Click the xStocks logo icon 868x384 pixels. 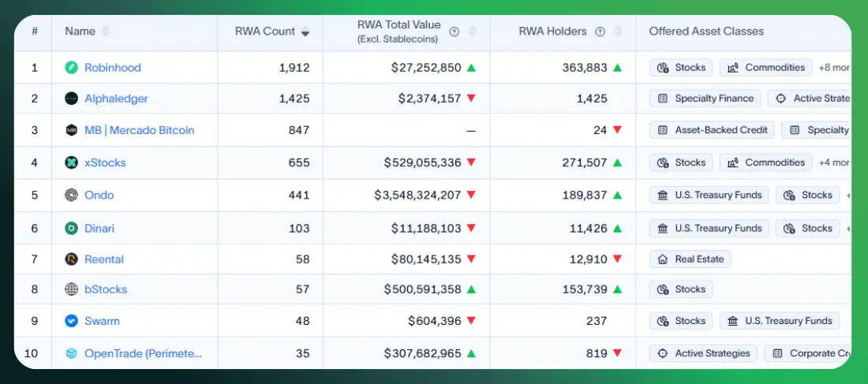[x=71, y=162]
